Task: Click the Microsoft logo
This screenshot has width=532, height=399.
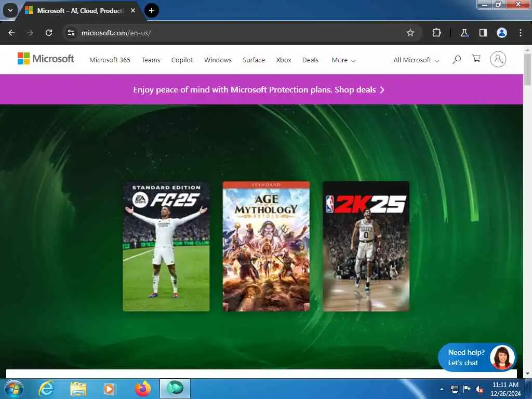Action: click(x=46, y=59)
